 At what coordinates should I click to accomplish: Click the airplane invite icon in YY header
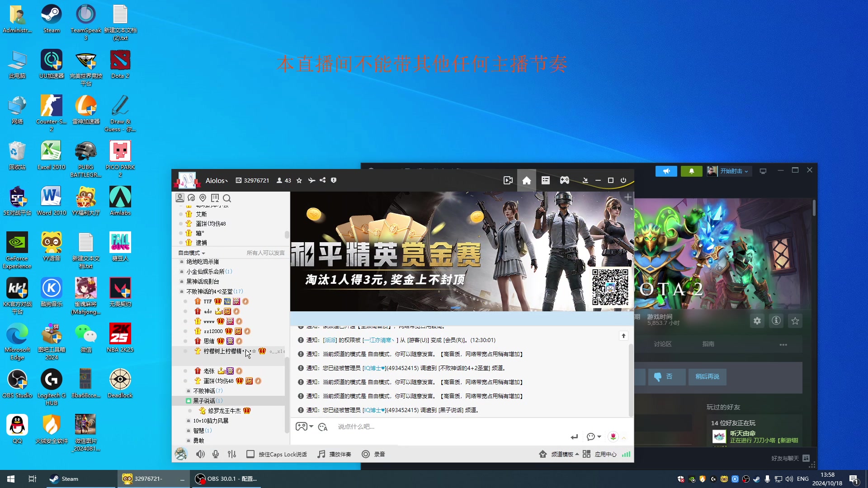click(x=311, y=180)
